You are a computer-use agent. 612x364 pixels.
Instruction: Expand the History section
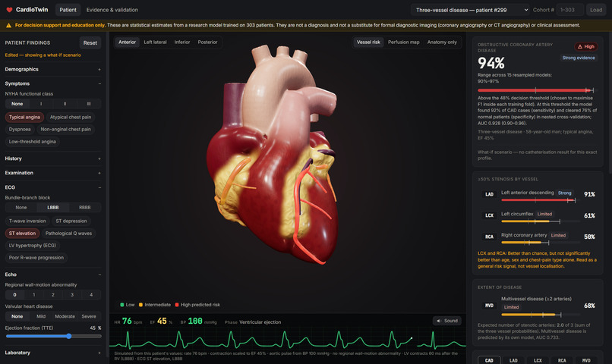(x=52, y=158)
